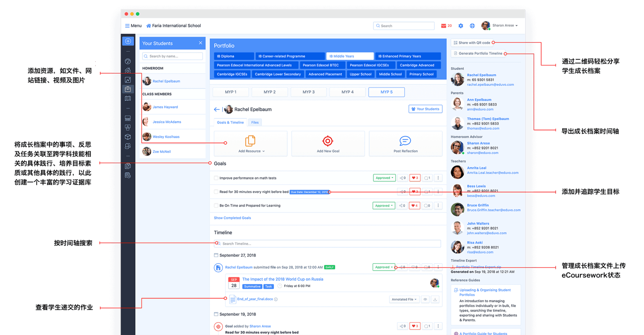Go back with the left arrow icon
644x335 pixels.
tap(217, 109)
